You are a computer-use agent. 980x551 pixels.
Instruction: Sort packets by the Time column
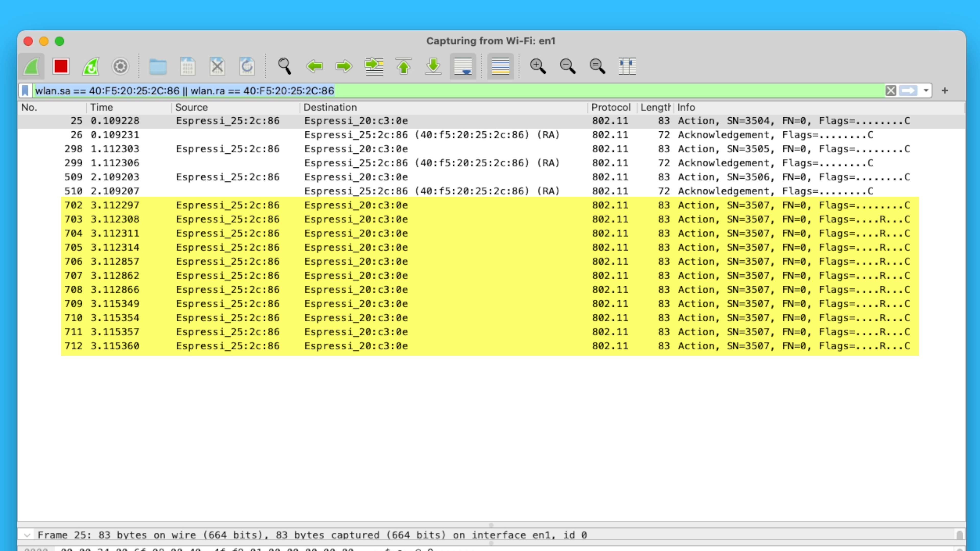[x=102, y=108]
